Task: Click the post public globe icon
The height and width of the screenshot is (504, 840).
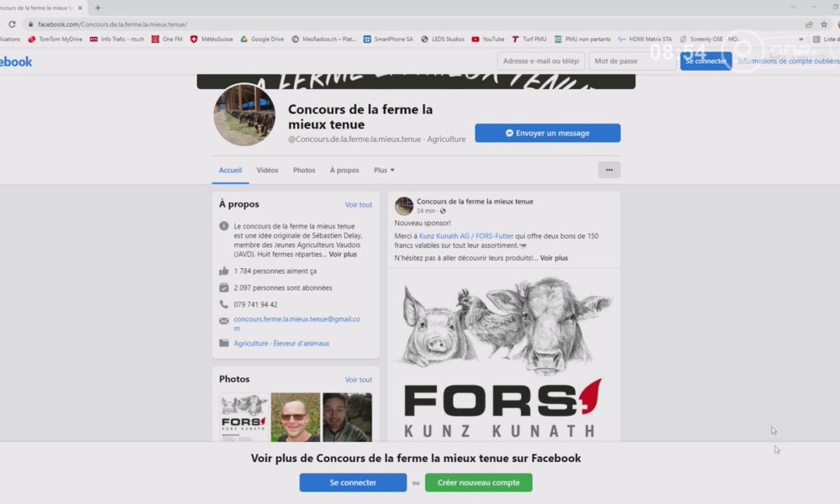Action: (x=443, y=211)
